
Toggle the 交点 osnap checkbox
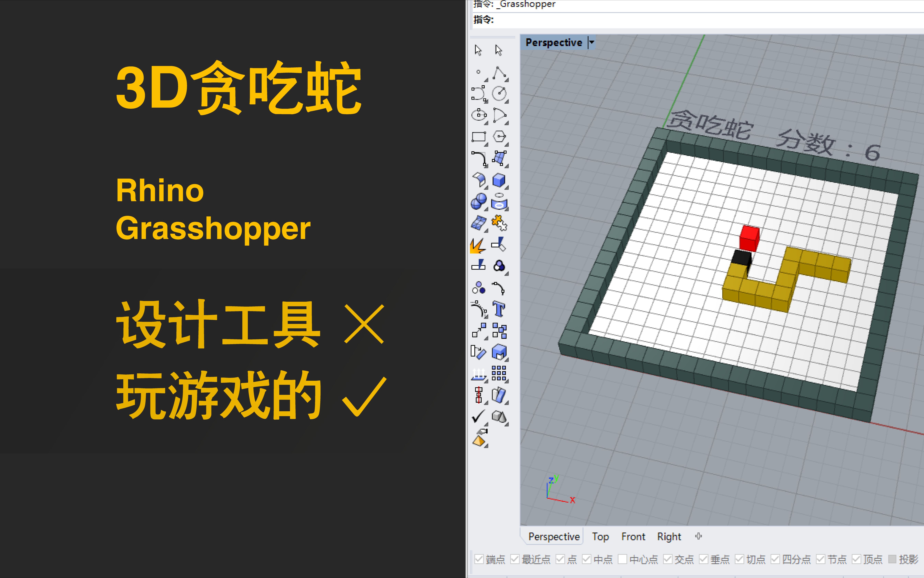pos(668,559)
